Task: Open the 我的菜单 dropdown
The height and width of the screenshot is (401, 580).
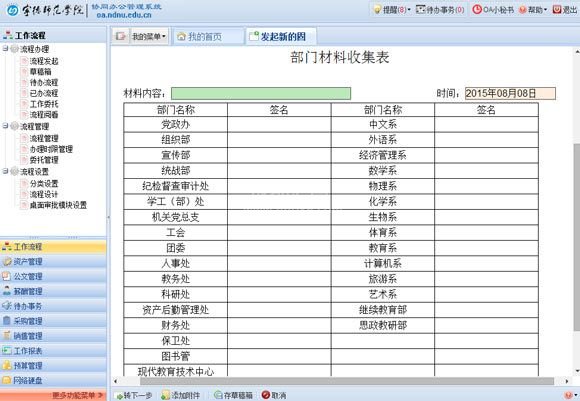Action: click(149, 36)
